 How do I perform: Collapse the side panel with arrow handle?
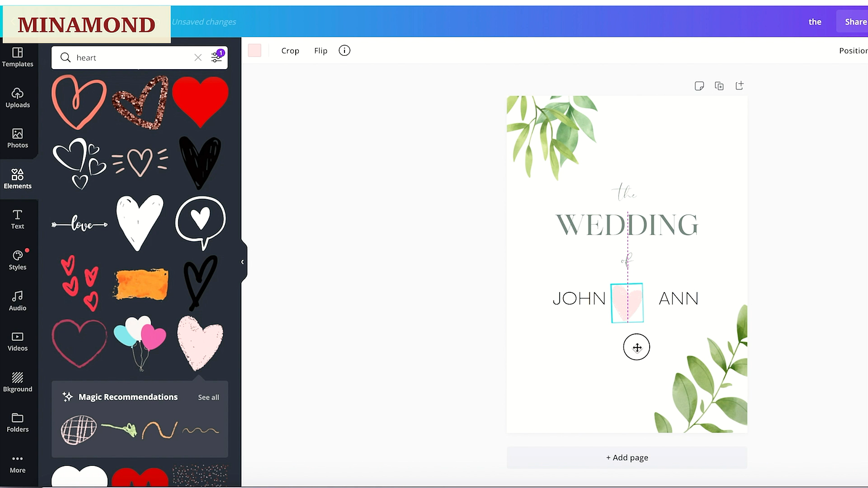click(243, 262)
